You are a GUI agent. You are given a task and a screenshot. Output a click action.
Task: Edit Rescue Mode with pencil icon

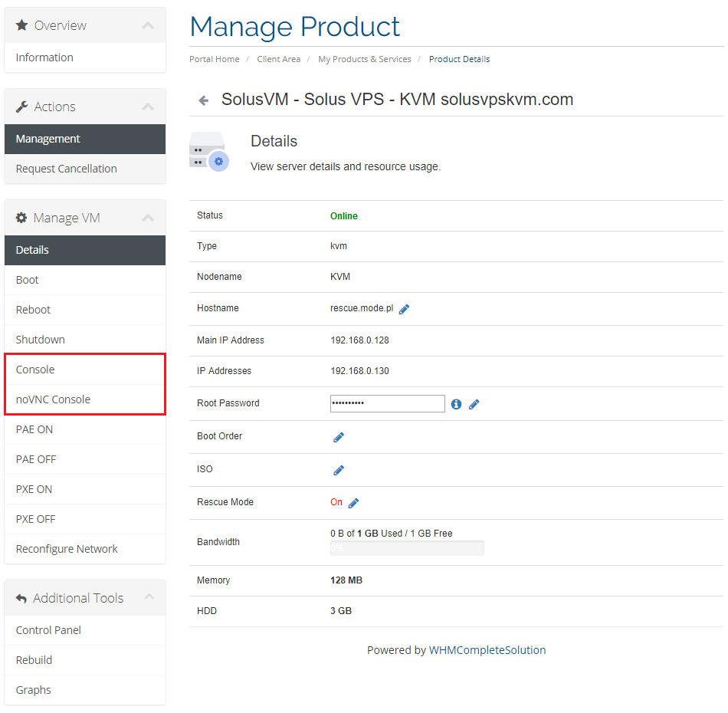(354, 503)
